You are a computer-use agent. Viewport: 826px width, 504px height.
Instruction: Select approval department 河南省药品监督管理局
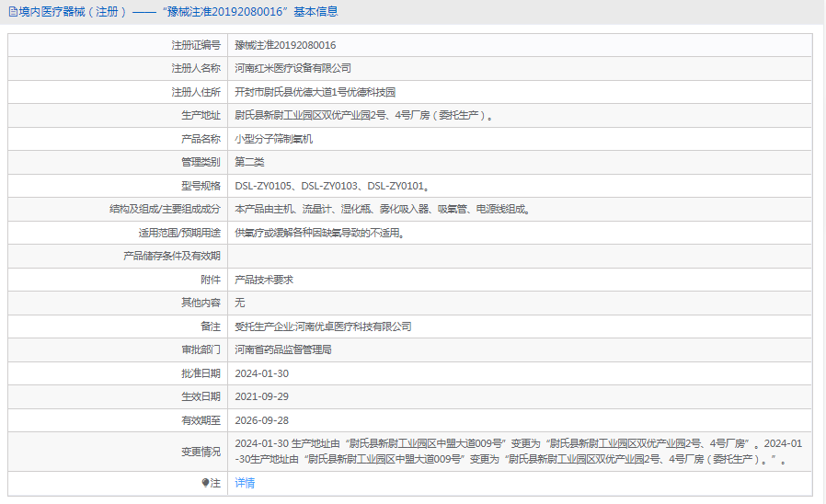tap(282, 349)
